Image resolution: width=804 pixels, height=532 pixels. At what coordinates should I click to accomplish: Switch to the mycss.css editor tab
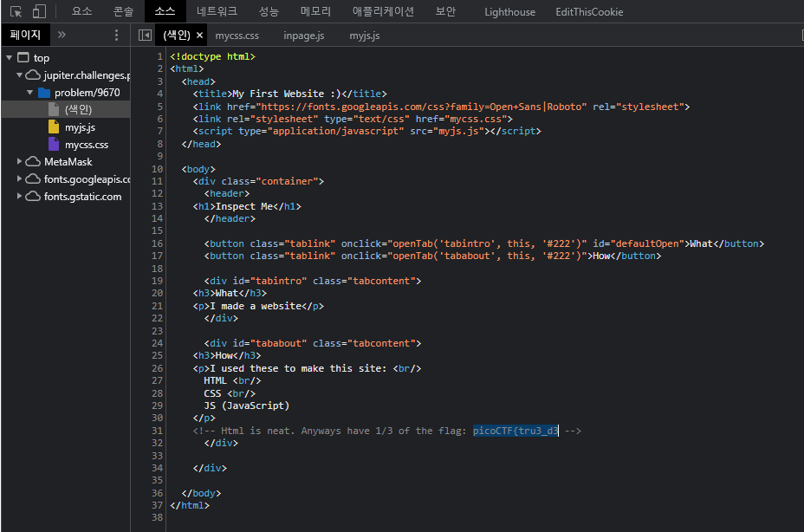click(x=237, y=36)
